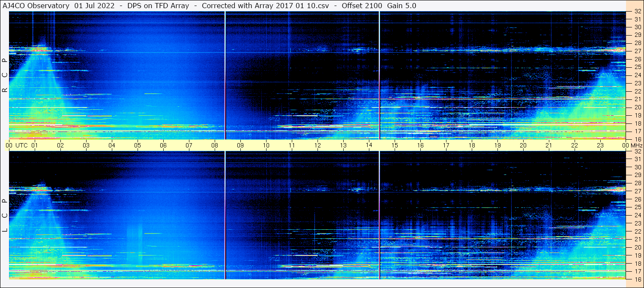Click the 08 hour label on UTC axis
Image resolution: width=644 pixels, height=288 pixels.
coord(215,145)
